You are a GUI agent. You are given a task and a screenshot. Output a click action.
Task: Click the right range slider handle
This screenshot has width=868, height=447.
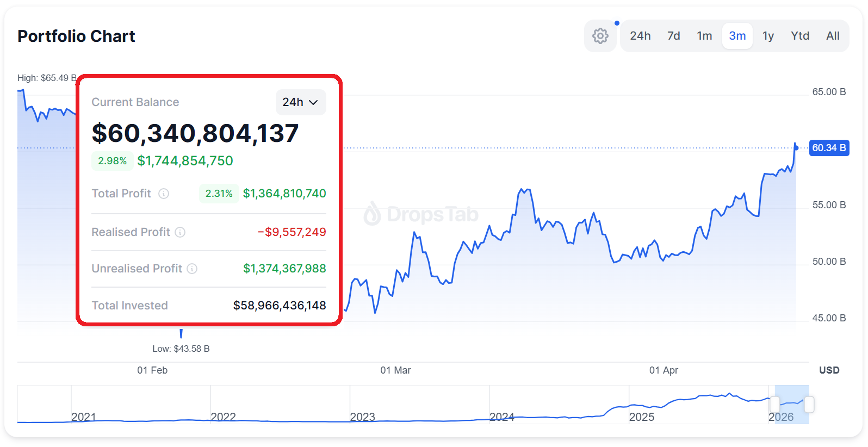[x=809, y=404]
